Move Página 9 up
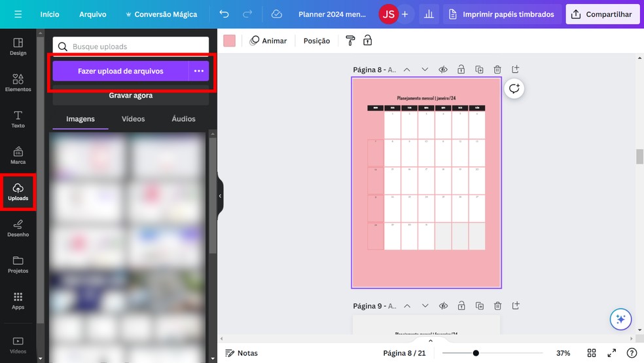Screen dimensions: 644x363 point(407,306)
